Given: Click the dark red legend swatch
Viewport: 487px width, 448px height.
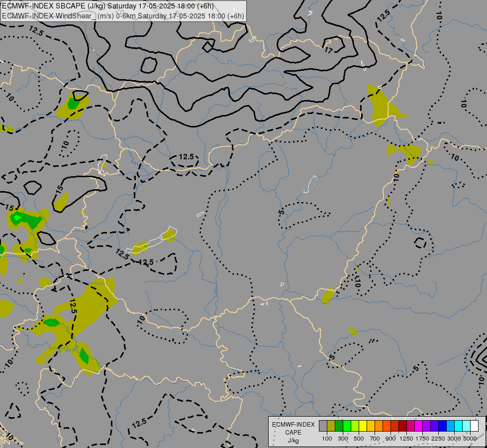Looking at the screenshot, I should [x=403, y=426].
